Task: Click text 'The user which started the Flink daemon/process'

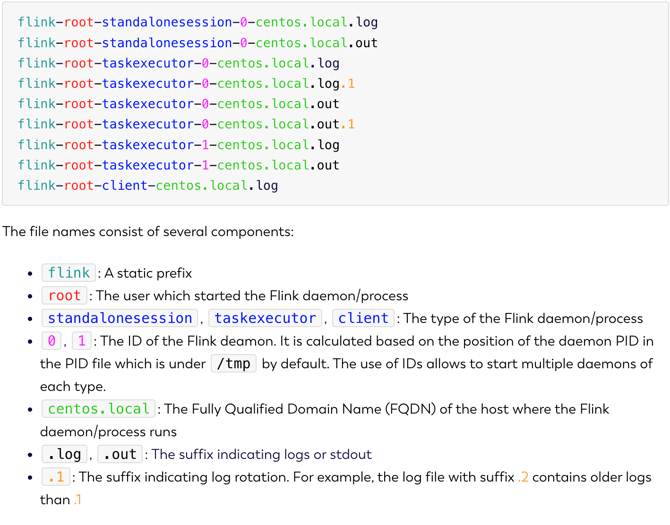Action: coord(252,296)
